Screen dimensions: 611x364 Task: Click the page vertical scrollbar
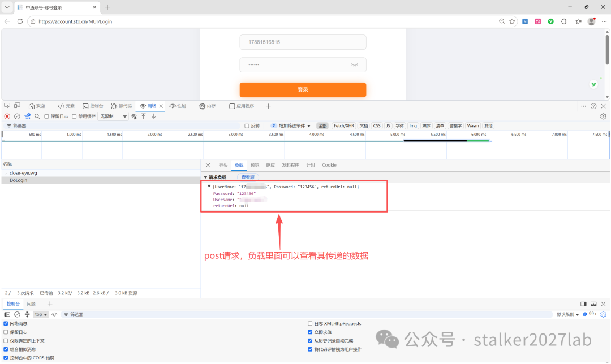(x=607, y=50)
